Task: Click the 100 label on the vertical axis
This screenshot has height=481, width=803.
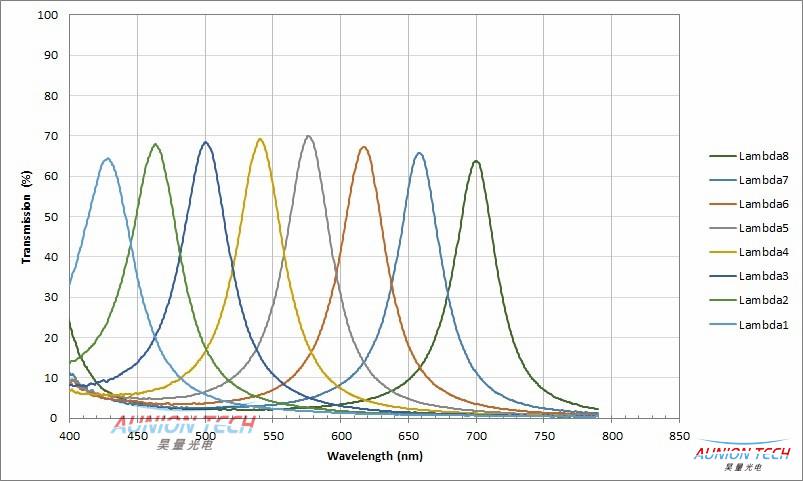Action: (47, 16)
